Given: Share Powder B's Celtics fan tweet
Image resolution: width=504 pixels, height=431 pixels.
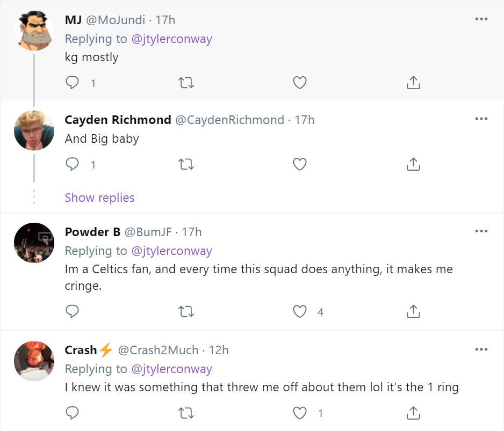Looking at the screenshot, I should pos(413,311).
